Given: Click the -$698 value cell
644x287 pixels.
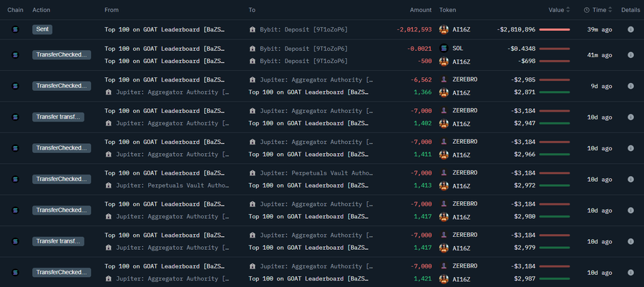Looking at the screenshot, I should (x=526, y=61).
